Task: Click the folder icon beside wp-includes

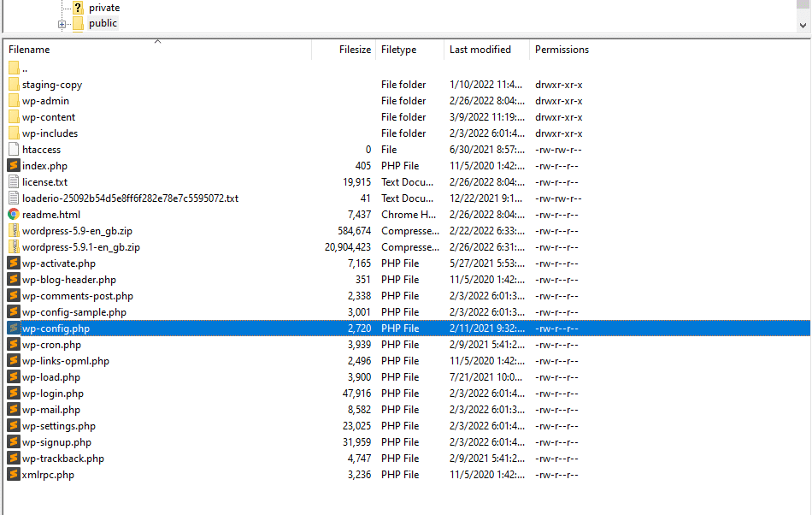Action: tap(12, 133)
